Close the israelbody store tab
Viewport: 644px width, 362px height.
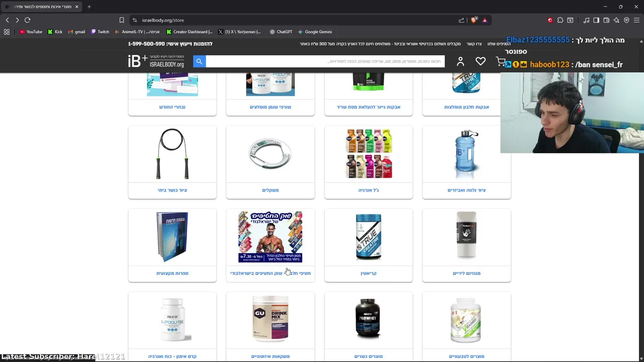(76, 7)
